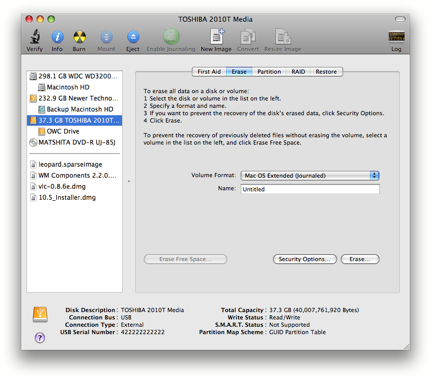This screenshot has height=379, width=431.
Task: Select WM Components 2.2.0 image
Action: (x=75, y=175)
